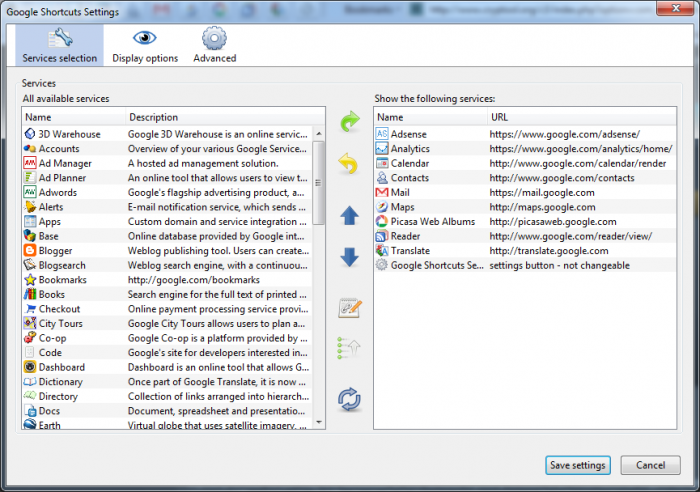Click the https://mail.google.com URL cell

coord(542,192)
